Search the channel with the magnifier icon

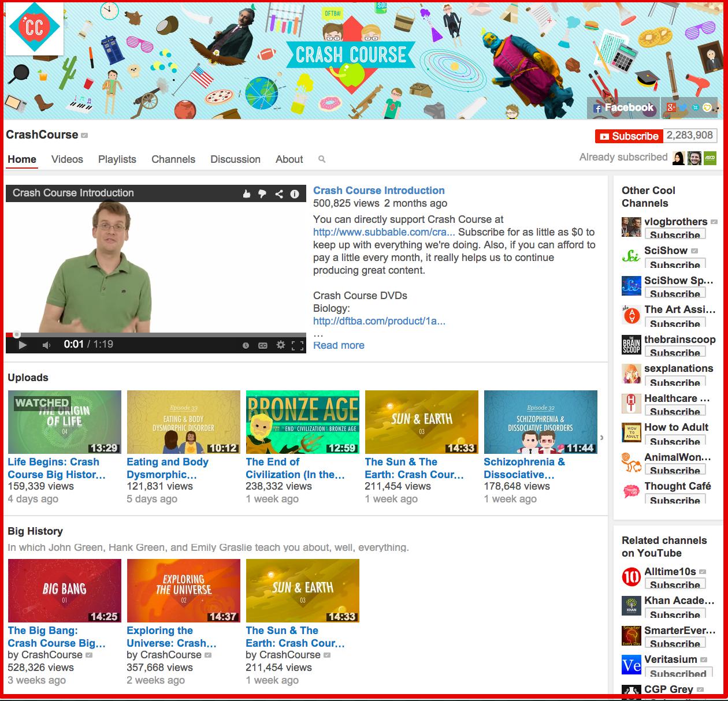[322, 159]
